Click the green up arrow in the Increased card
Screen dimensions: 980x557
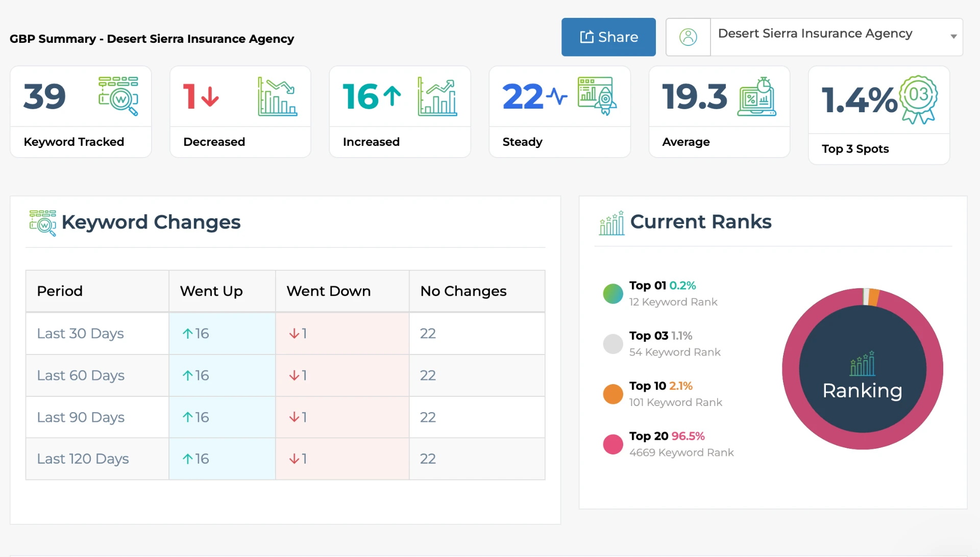[x=392, y=96]
